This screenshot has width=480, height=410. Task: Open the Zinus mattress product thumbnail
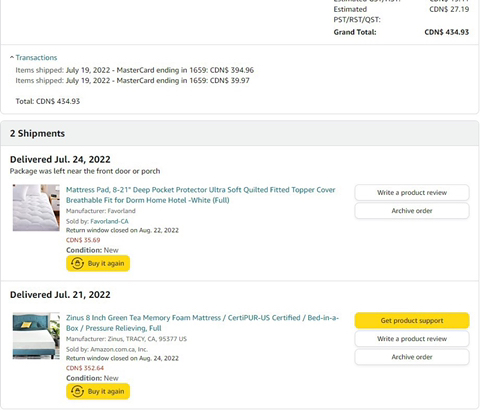point(36,336)
